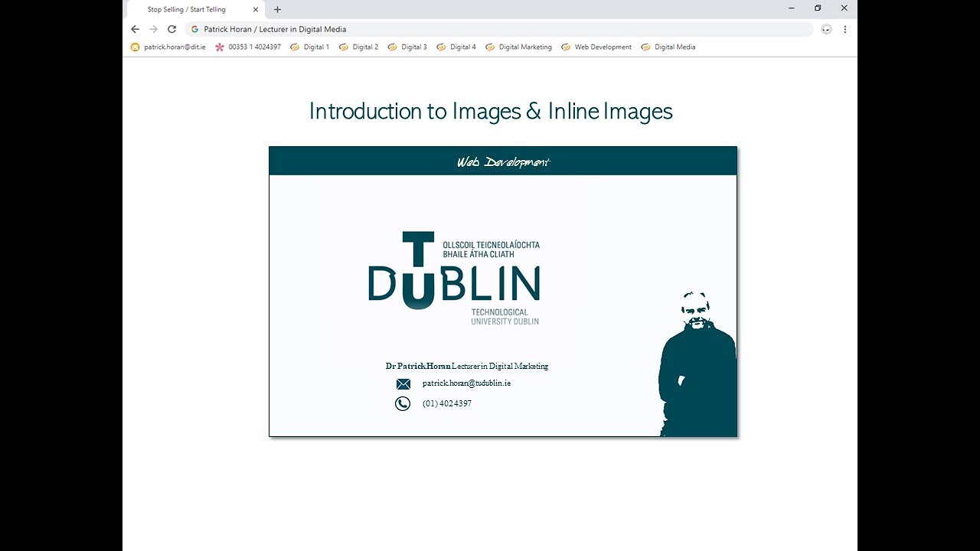Click the silhouette image of the lecturer
This screenshot has height=551, width=980.
[697, 364]
